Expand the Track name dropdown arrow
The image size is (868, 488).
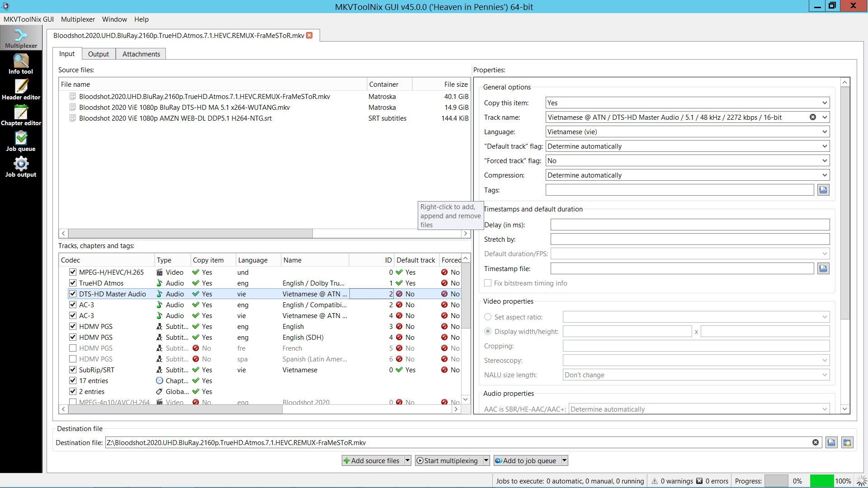tap(825, 117)
